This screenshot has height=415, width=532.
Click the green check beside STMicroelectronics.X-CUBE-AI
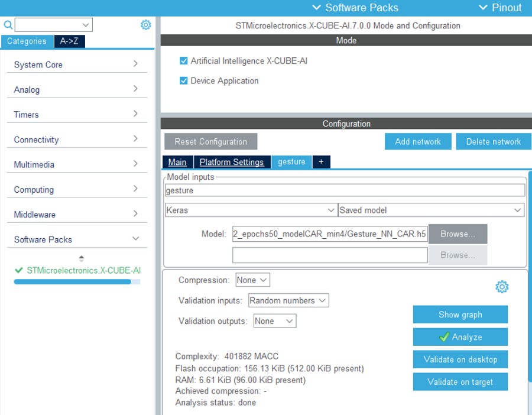(19, 270)
